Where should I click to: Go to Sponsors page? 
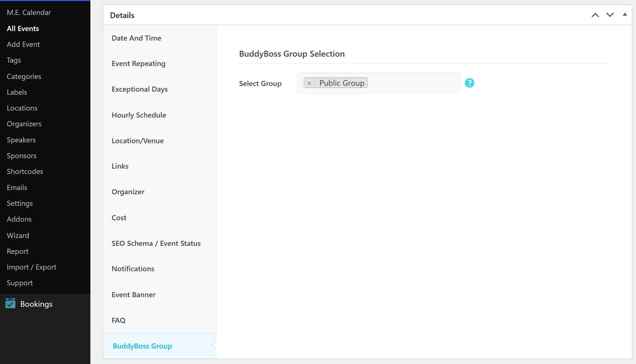pos(21,156)
